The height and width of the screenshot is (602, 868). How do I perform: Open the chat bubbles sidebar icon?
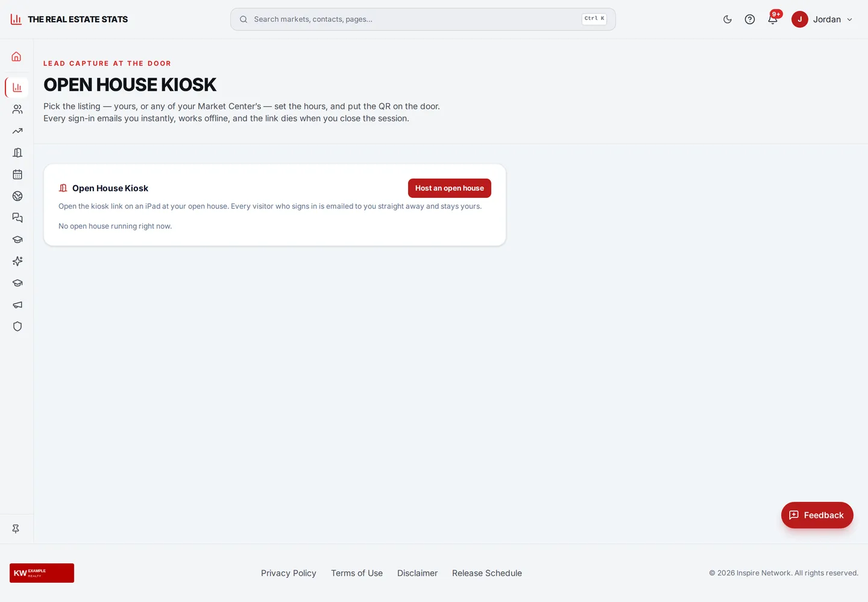17,218
